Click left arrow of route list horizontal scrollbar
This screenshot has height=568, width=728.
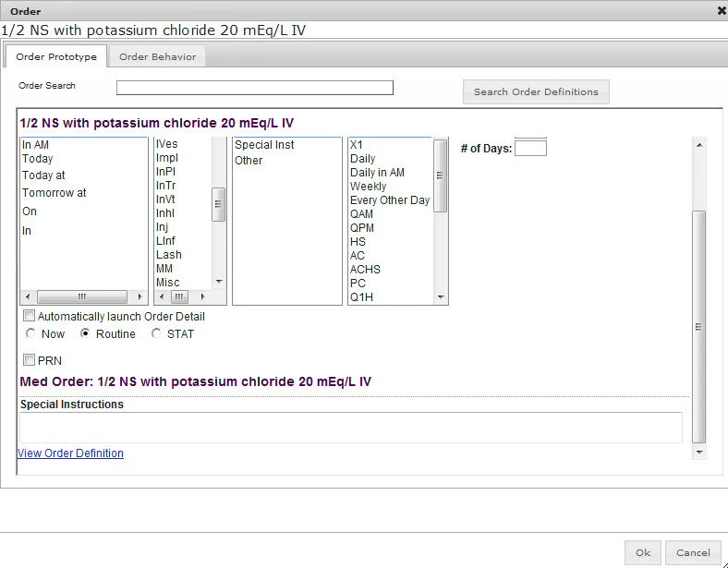click(x=162, y=296)
